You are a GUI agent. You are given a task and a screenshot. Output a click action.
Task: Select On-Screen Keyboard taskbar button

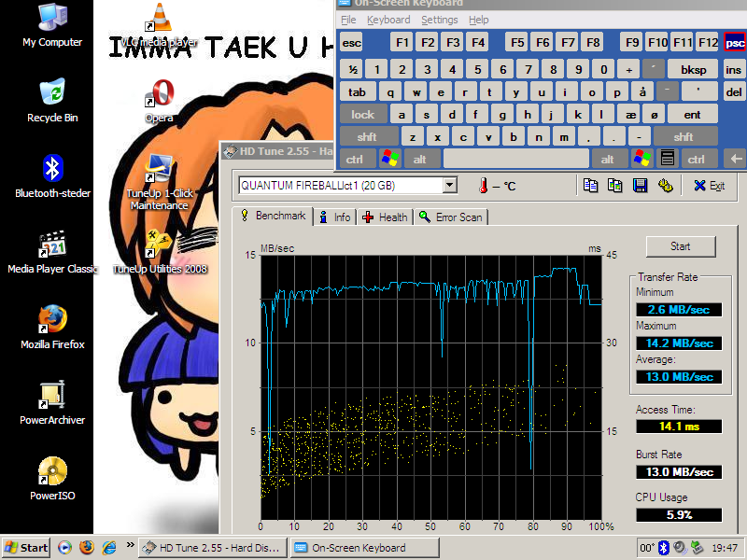pos(364,548)
